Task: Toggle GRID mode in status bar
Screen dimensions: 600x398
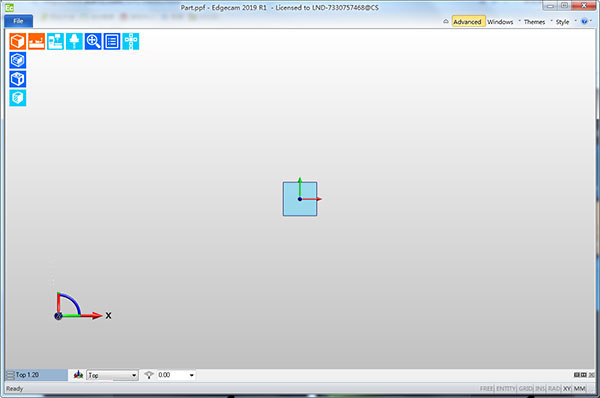Action: coord(525,388)
